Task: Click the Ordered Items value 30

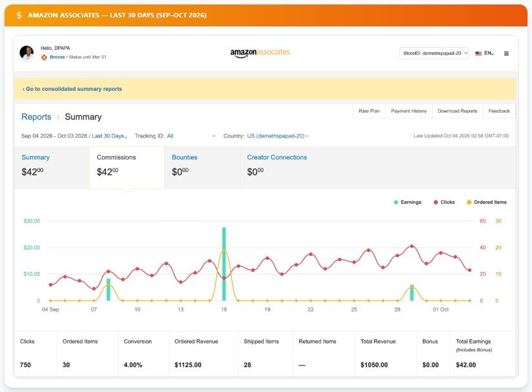Action: tap(66, 365)
